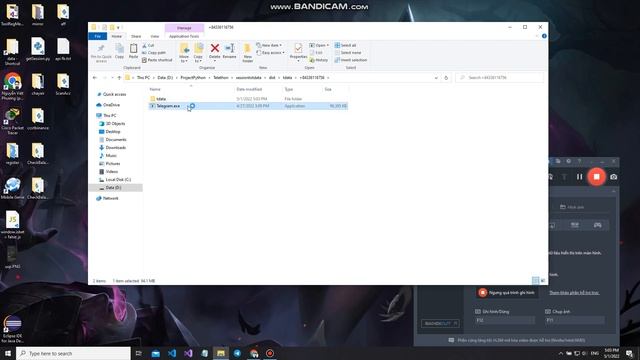Open Local Disk (C:) in navigation pane
The width and height of the screenshot is (640, 360).
point(118,180)
